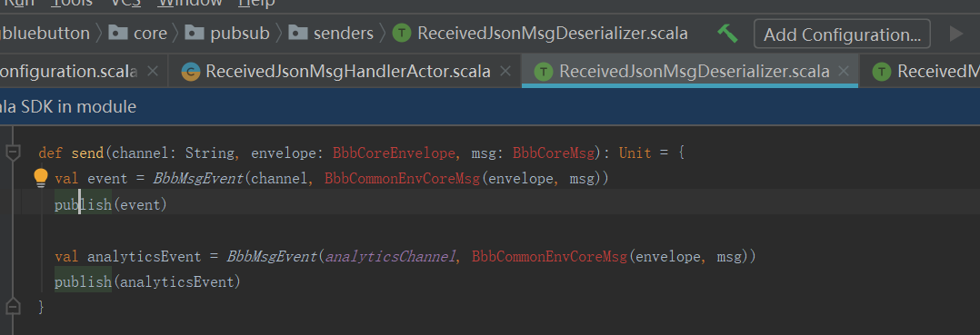Image resolution: width=980 pixels, height=335 pixels.
Task: Click the trait icon on ReceivedJsonMsgDeserializer tab
Action: [x=544, y=72]
